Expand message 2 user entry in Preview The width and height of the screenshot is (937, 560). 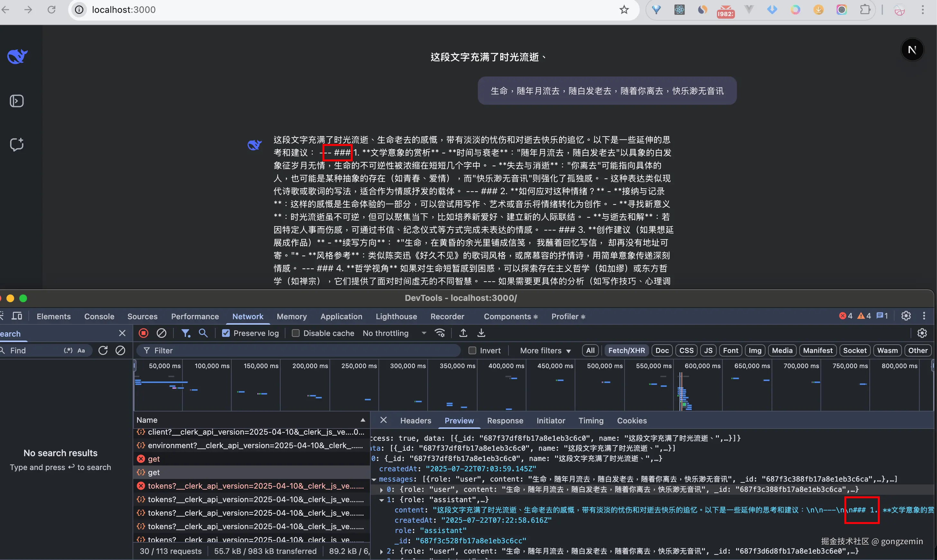click(x=381, y=551)
